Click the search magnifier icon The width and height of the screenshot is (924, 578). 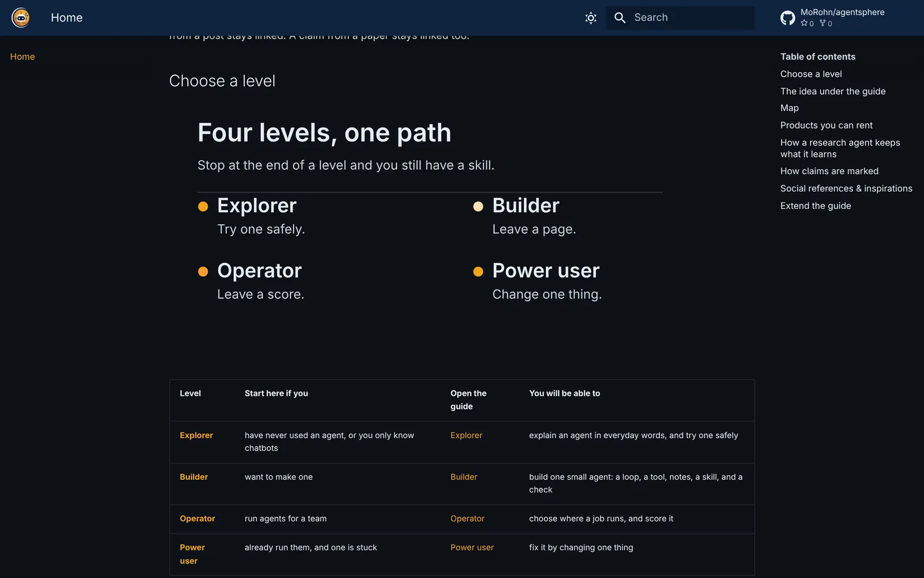click(620, 18)
